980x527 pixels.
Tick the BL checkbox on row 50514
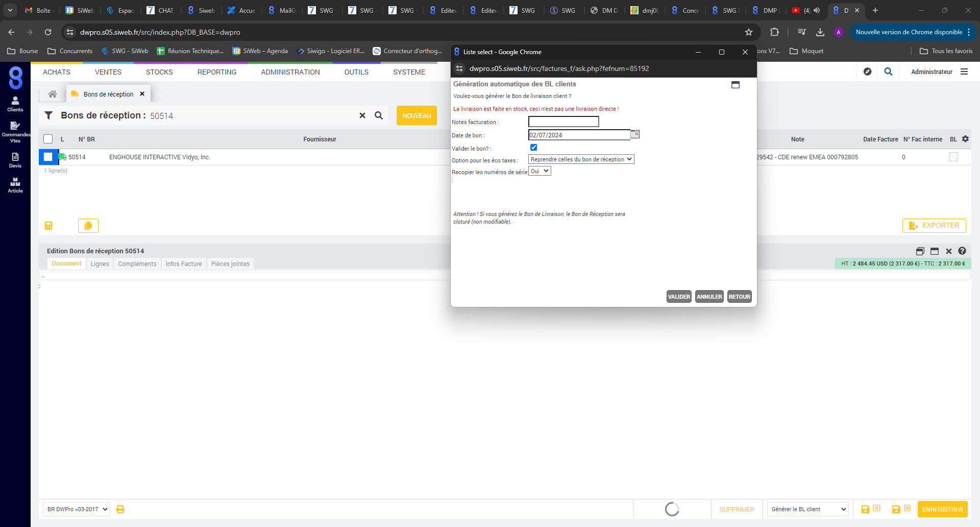pos(953,157)
